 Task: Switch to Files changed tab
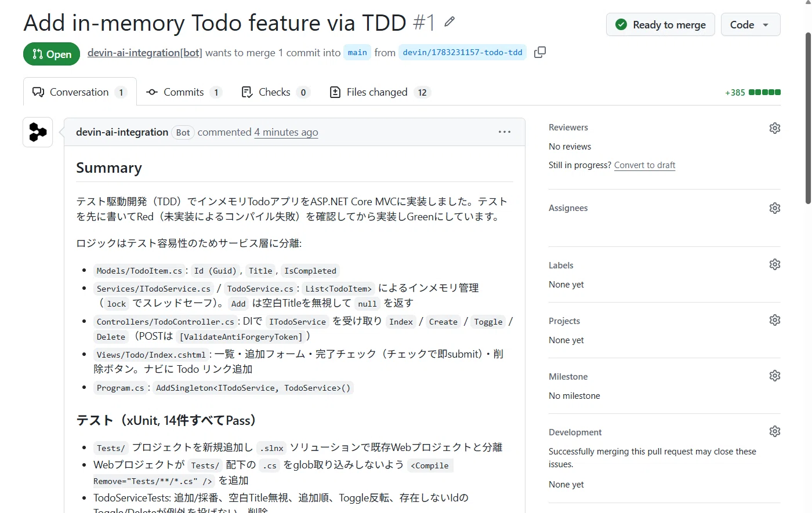[x=380, y=92]
